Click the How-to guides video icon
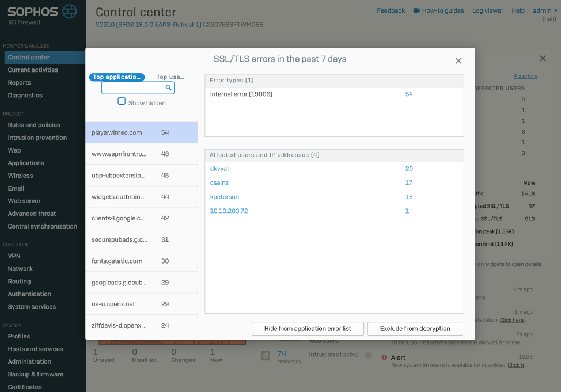This screenshot has height=392, width=561. click(x=416, y=11)
